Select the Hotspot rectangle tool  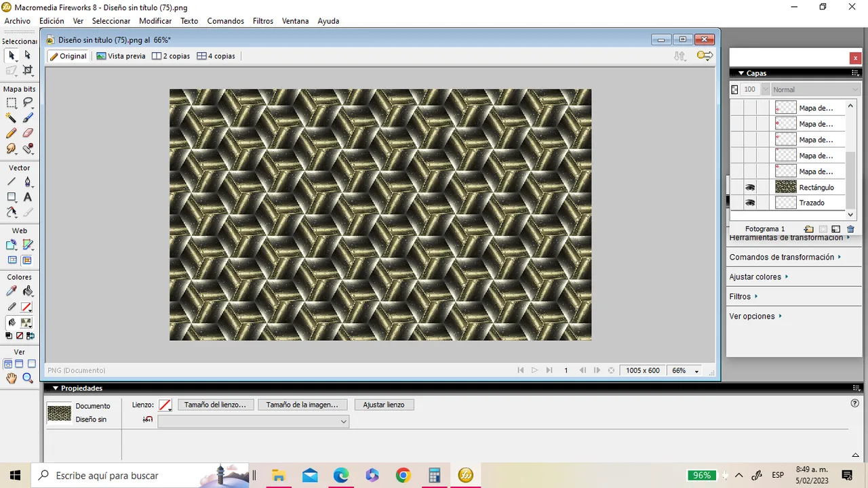coord(12,245)
